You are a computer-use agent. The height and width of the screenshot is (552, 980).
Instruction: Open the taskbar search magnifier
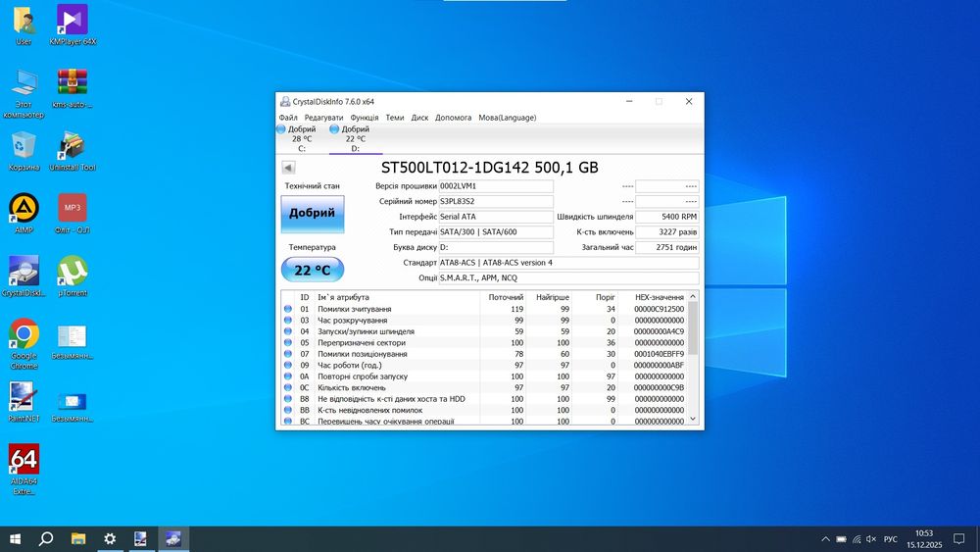[x=46, y=539]
